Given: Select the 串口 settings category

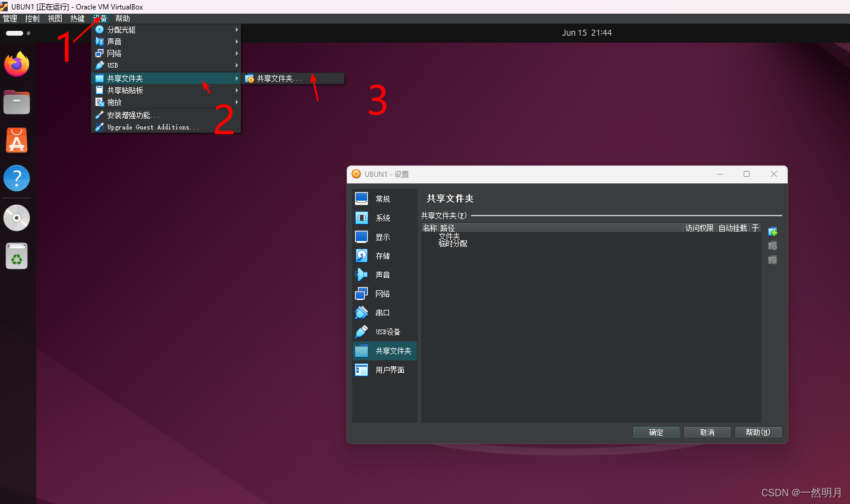Looking at the screenshot, I should (x=385, y=313).
